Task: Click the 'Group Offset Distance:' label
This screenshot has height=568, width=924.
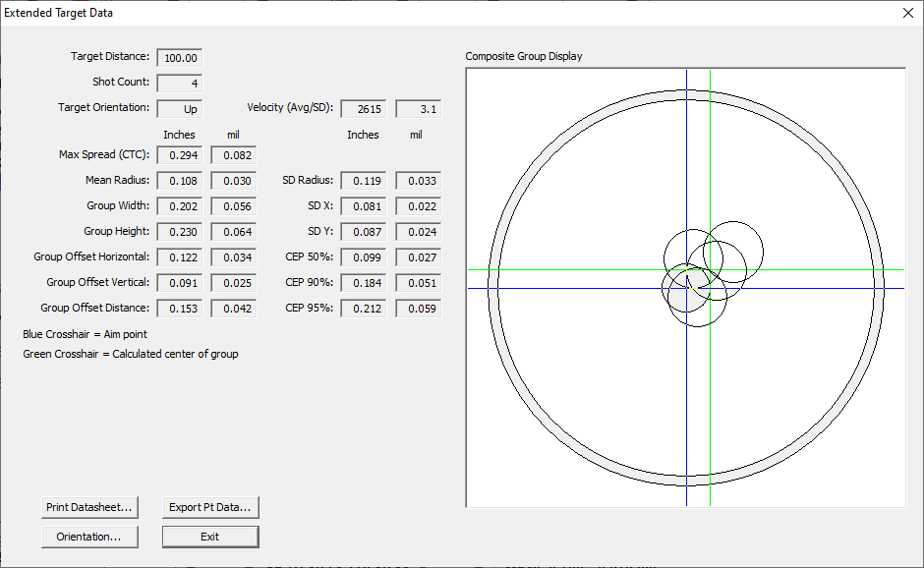Action: [x=95, y=308]
